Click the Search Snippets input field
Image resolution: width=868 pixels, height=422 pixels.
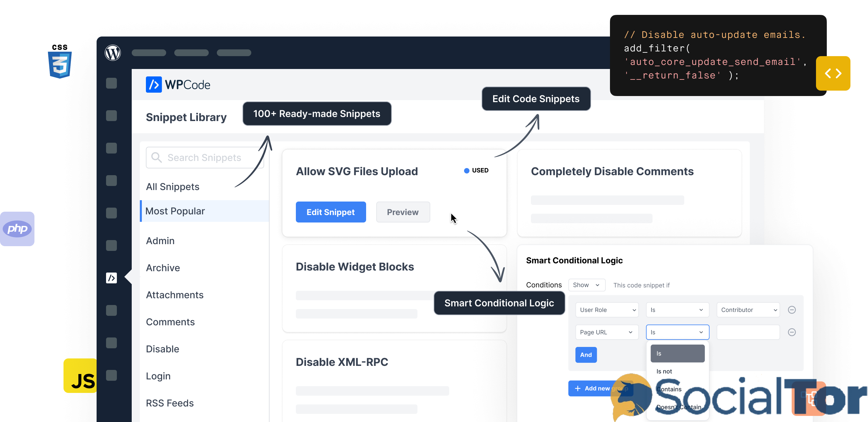pyautogui.click(x=202, y=158)
